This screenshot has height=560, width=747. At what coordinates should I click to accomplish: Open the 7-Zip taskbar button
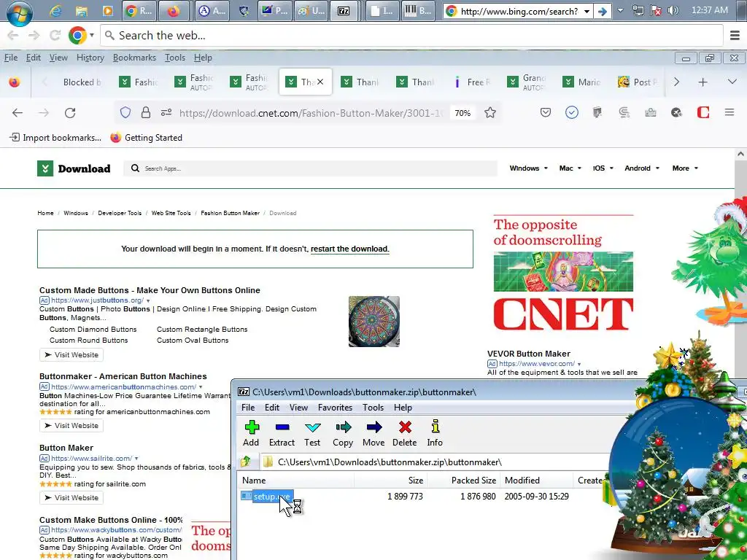[344, 11]
